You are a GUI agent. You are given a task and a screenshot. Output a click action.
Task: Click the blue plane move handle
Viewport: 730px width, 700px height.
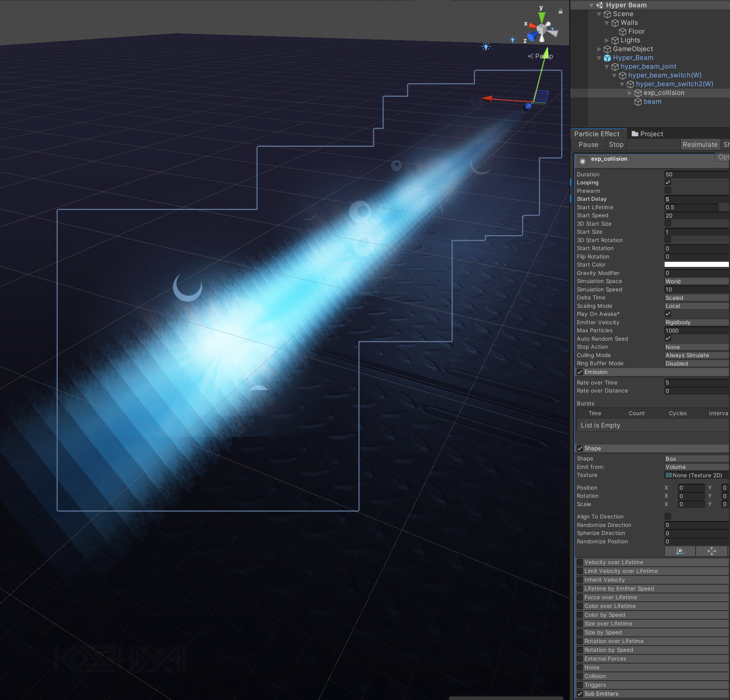(542, 96)
